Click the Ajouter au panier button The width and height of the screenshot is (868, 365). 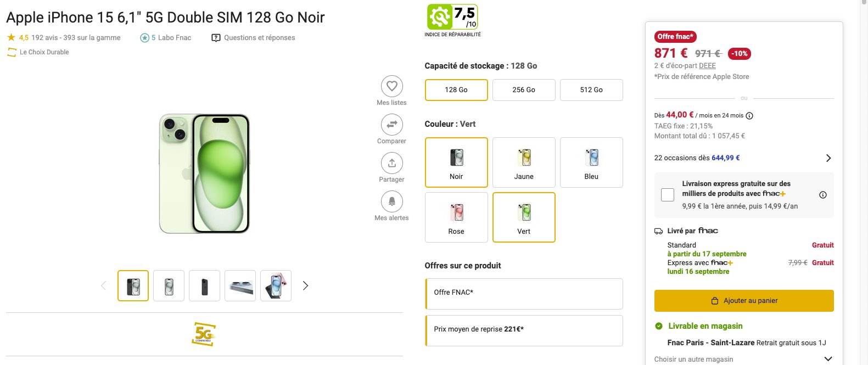[744, 300]
